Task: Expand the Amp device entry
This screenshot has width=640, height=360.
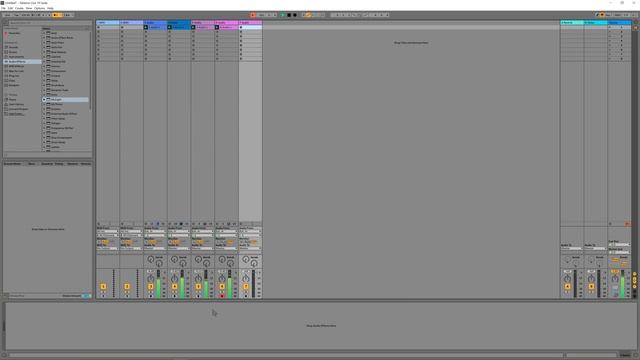Action: click(44, 33)
